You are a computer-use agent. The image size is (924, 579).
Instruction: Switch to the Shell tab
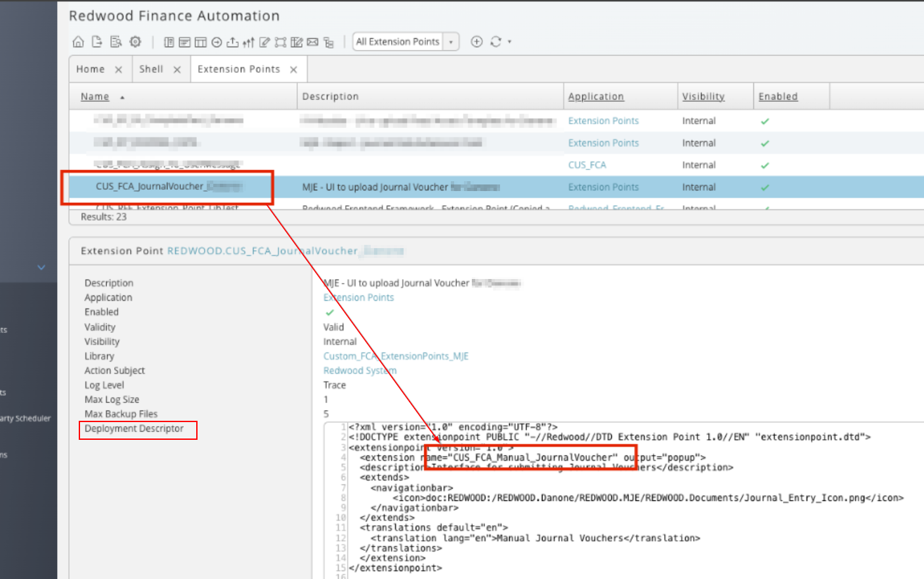pyautogui.click(x=151, y=69)
